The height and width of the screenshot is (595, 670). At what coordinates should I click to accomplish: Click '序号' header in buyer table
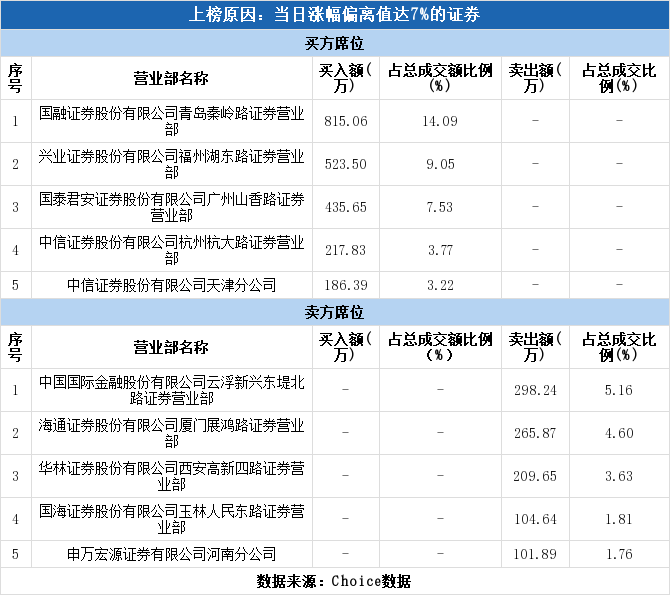[15, 78]
